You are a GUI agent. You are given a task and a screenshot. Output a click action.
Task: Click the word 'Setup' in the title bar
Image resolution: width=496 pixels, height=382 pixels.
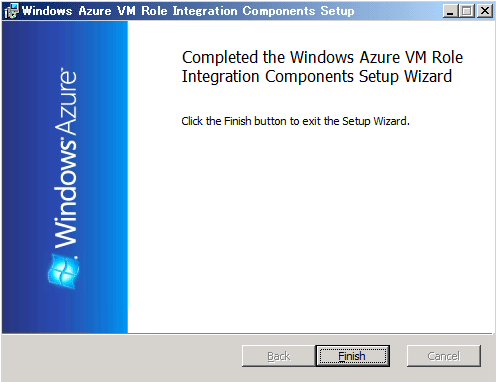pos(337,11)
